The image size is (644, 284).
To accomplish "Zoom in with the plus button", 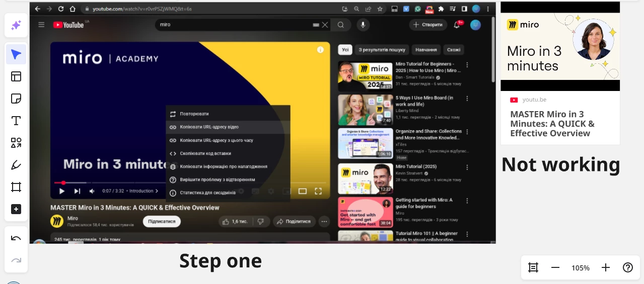I will (606, 268).
